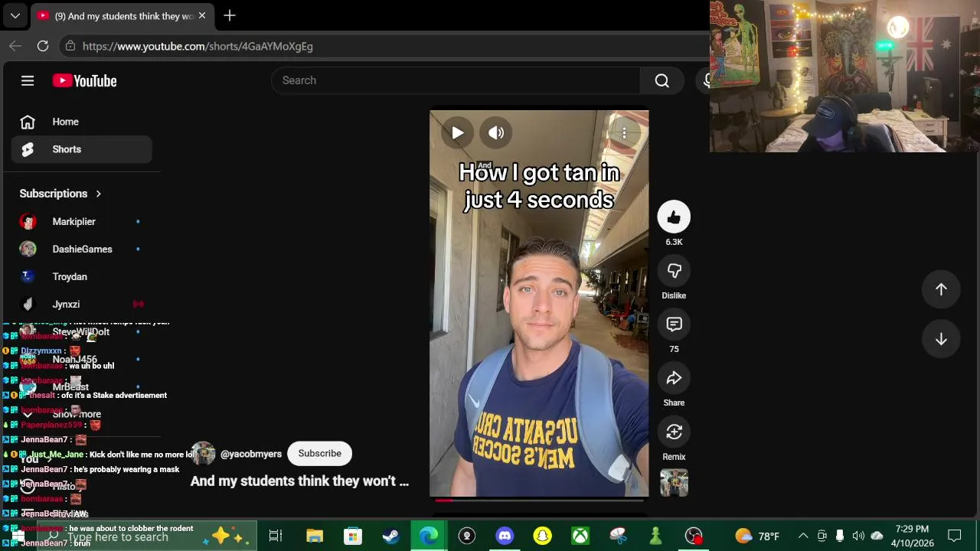The width and height of the screenshot is (980, 551).
Task: Like the Short with thumbs up
Action: [674, 217]
